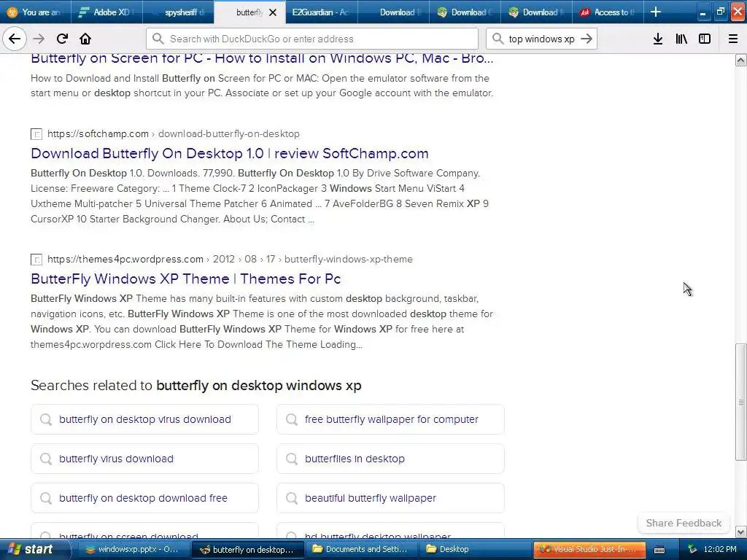The image size is (747, 560).
Task: Open 'Butterfly on Screen for PC' result
Action: click(262, 58)
